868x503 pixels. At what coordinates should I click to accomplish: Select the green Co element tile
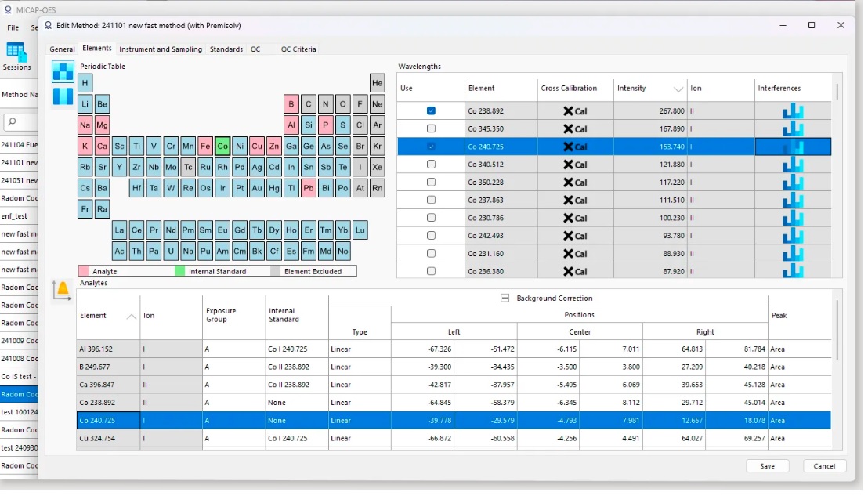(x=222, y=146)
